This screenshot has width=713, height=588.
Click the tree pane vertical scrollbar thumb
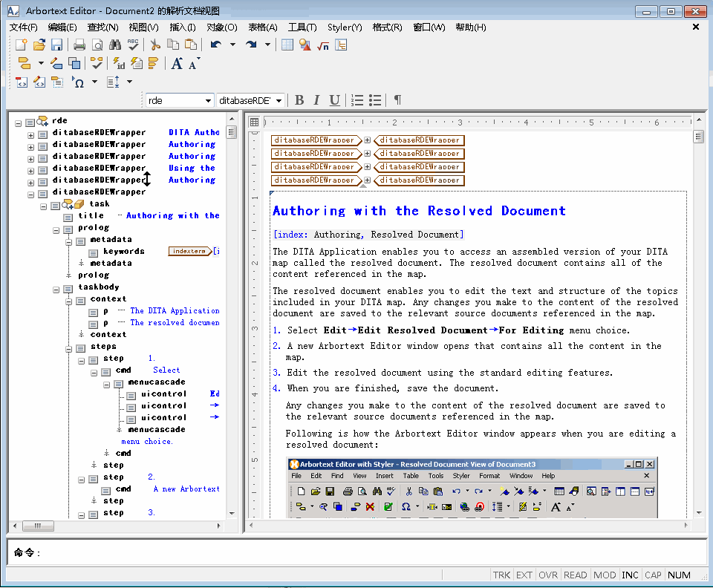click(x=231, y=132)
